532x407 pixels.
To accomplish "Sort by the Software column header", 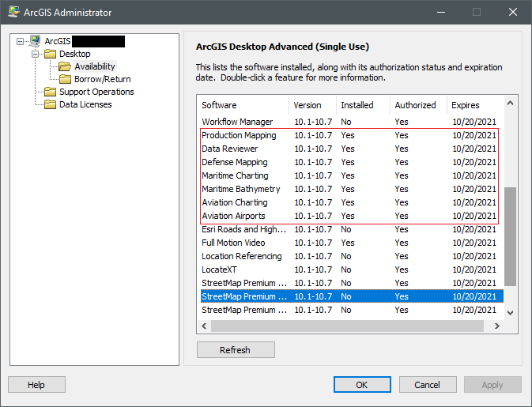I will click(243, 105).
